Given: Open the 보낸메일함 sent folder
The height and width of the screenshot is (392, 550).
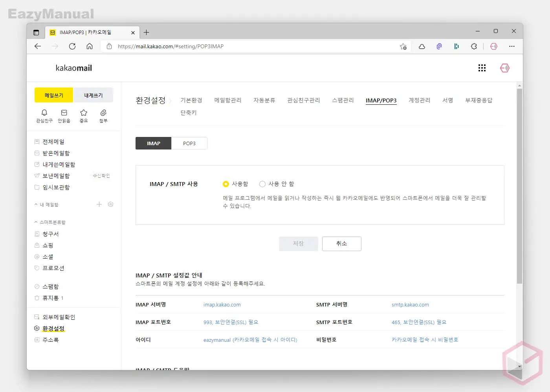Looking at the screenshot, I should tap(56, 176).
